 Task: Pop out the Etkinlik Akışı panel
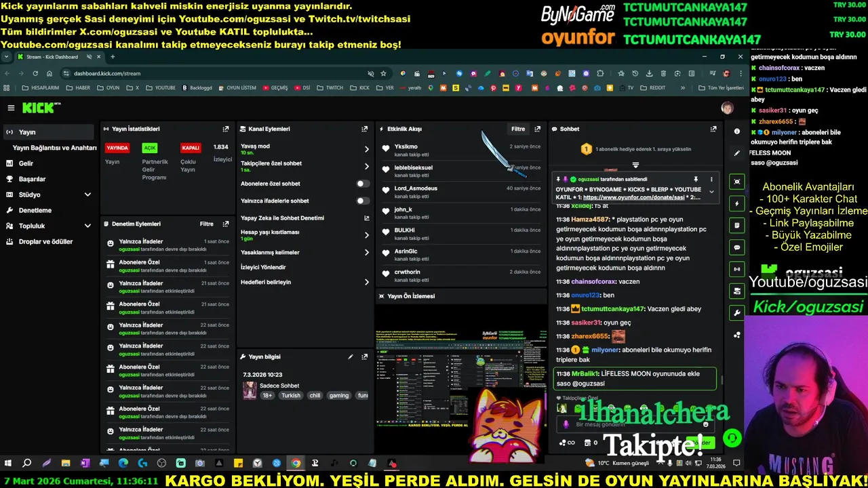pos(538,129)
